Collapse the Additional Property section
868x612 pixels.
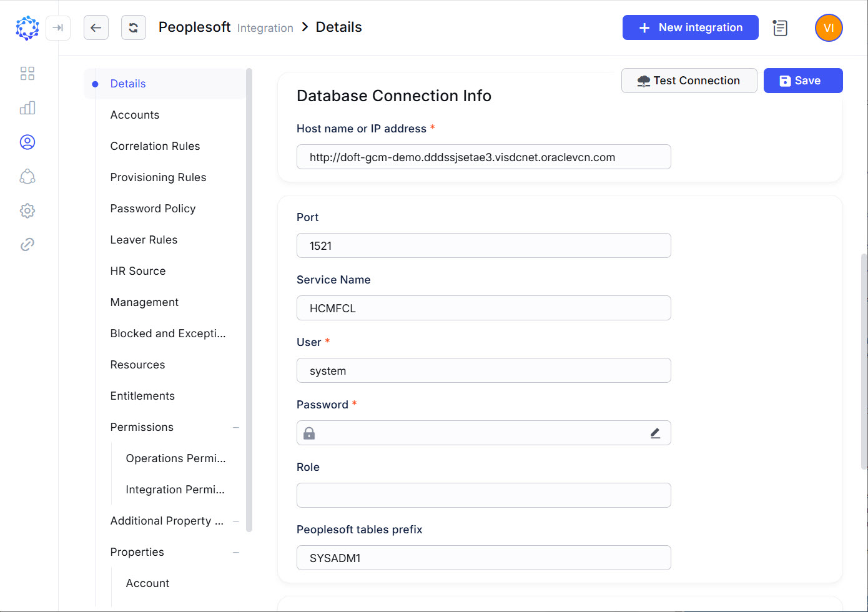tap(235, 521)
